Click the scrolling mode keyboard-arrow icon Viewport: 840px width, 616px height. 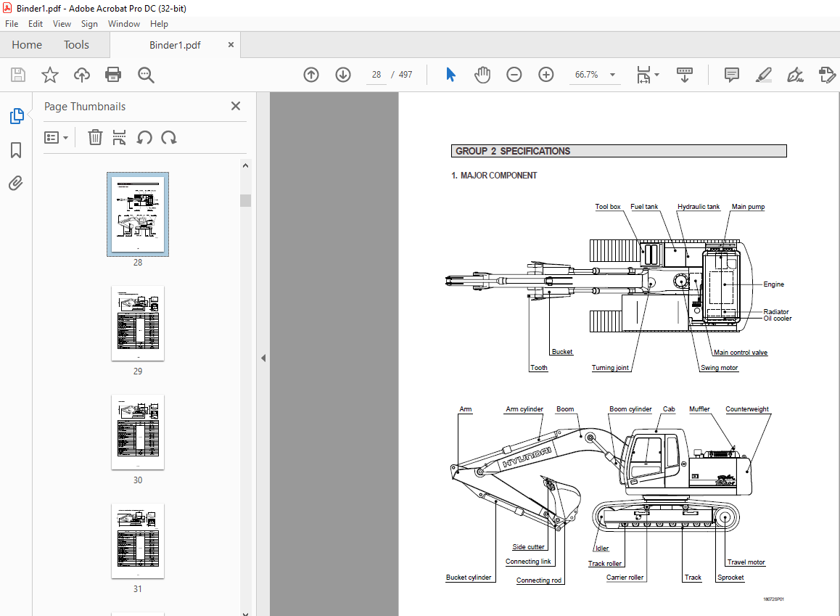pyautogui.click(x=685, y=75)
